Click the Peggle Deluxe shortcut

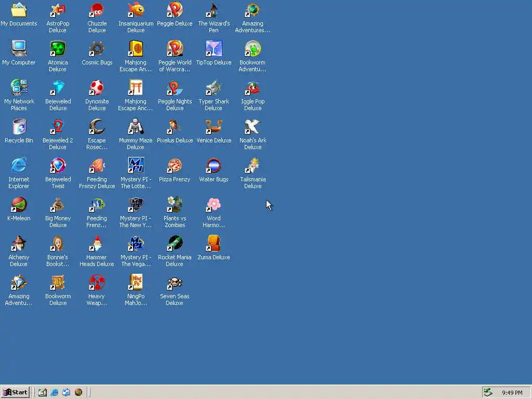tap(175, 10)
